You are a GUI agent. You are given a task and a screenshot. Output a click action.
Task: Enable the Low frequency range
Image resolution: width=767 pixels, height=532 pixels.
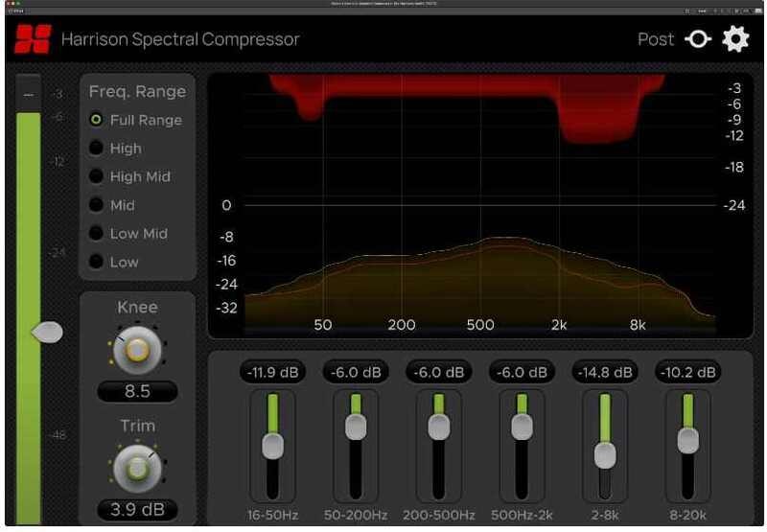pyautogui.click(x=97, y=262)
